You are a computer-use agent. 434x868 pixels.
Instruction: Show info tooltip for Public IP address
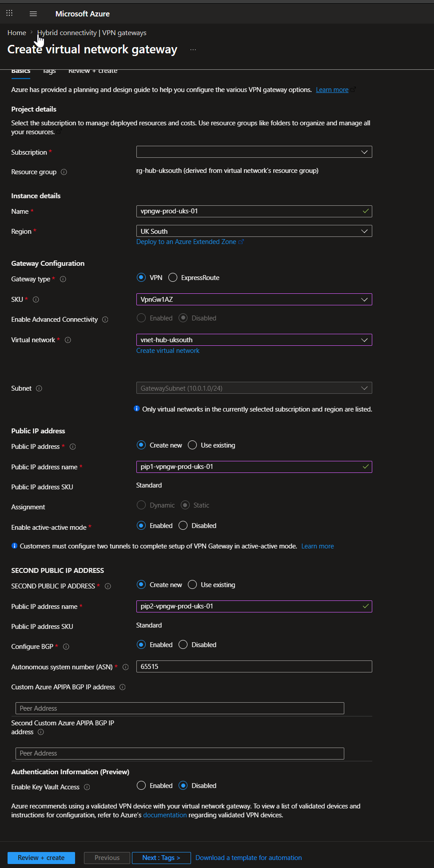[73, 447]
